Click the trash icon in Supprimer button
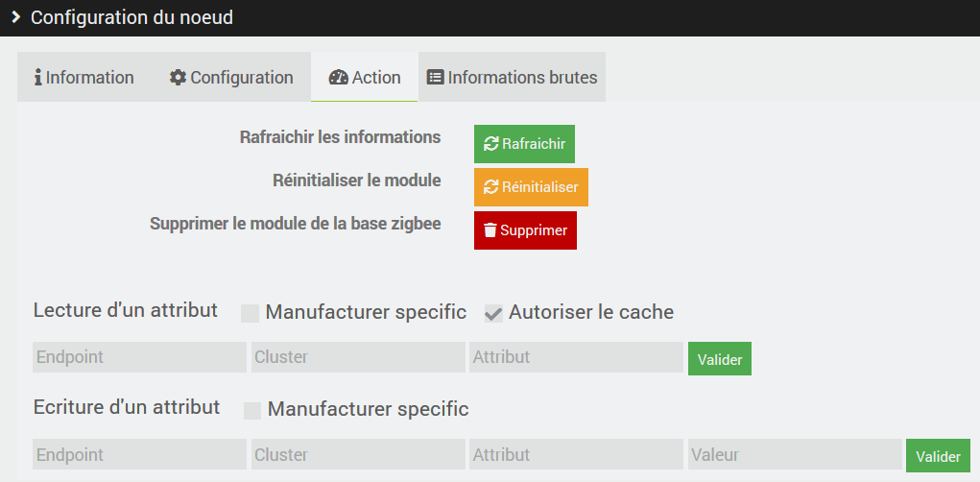 490,230
